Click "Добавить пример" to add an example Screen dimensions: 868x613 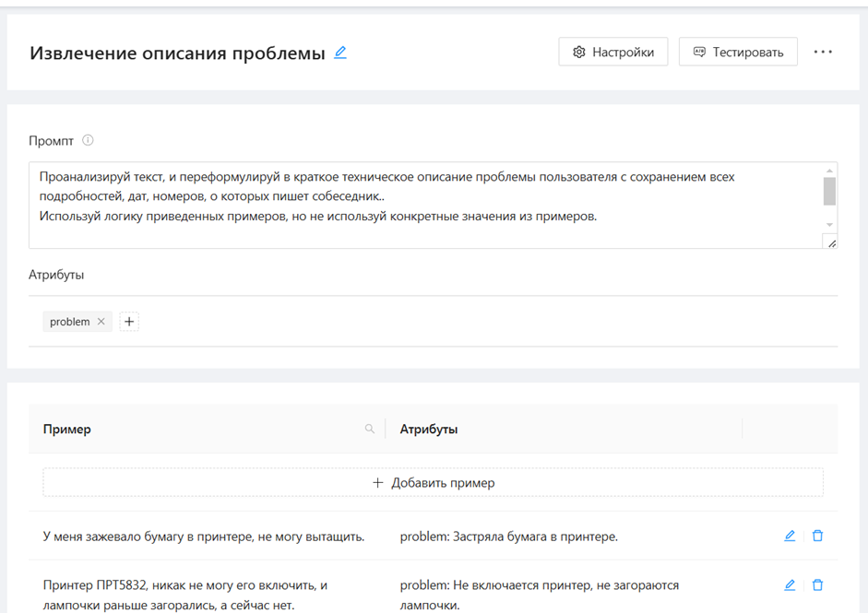435,481
